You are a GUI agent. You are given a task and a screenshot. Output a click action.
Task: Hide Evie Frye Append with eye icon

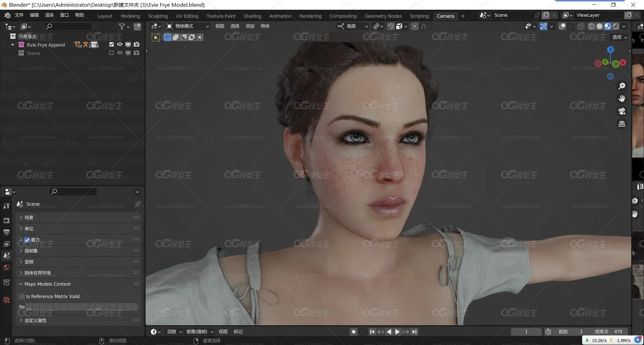click(120, 44)
